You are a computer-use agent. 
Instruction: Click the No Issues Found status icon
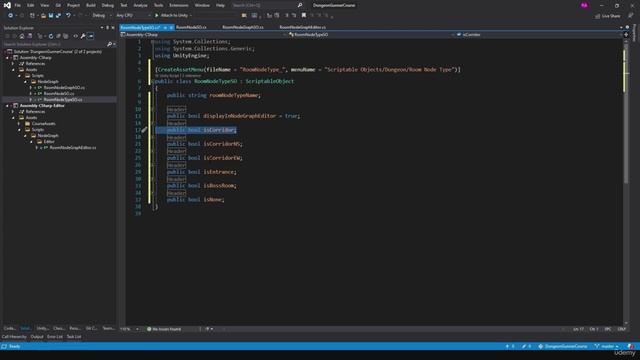[149, 329]
